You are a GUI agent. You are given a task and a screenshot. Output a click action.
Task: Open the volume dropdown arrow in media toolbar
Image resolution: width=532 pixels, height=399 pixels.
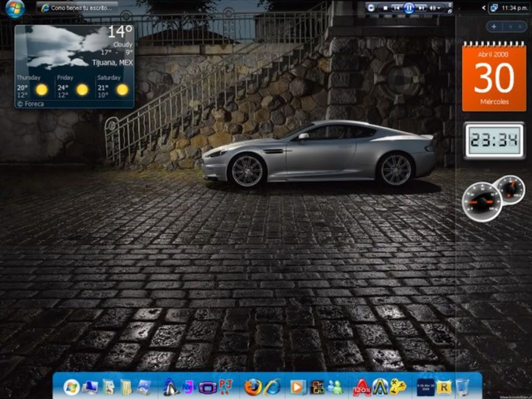(x=439, y=8)
